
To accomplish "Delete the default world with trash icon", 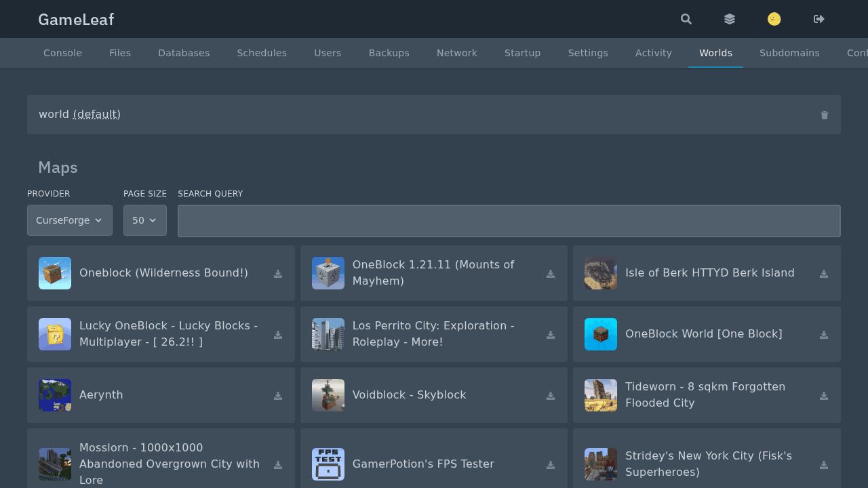I will [825, 115].
